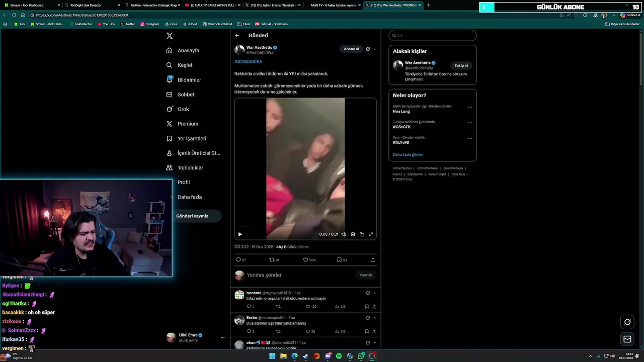Open three-dot menu on okan's reply
Screen dimensions: 644x362
coord(374,342)
